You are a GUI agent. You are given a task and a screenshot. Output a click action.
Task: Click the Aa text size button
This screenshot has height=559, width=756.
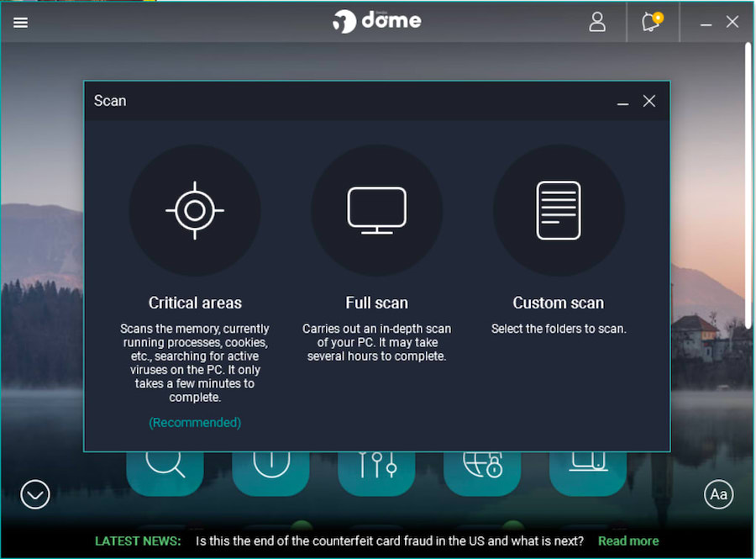click(718, 494)
